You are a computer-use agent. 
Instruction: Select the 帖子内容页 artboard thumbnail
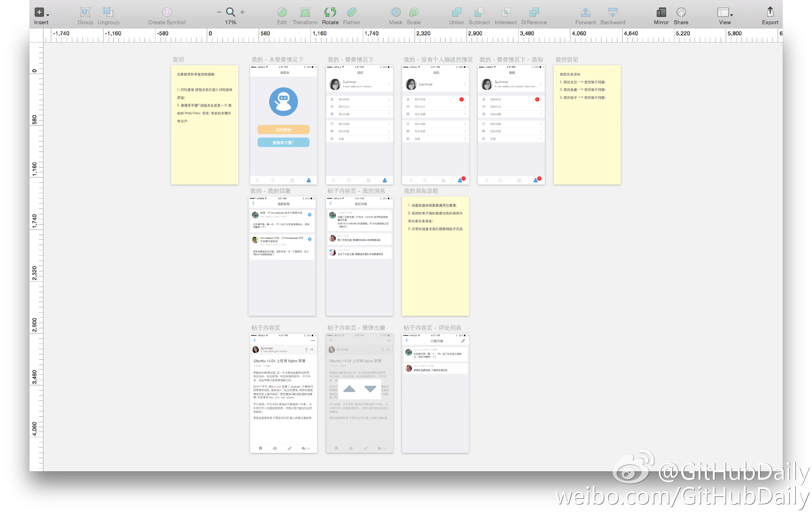click(283, 393)
